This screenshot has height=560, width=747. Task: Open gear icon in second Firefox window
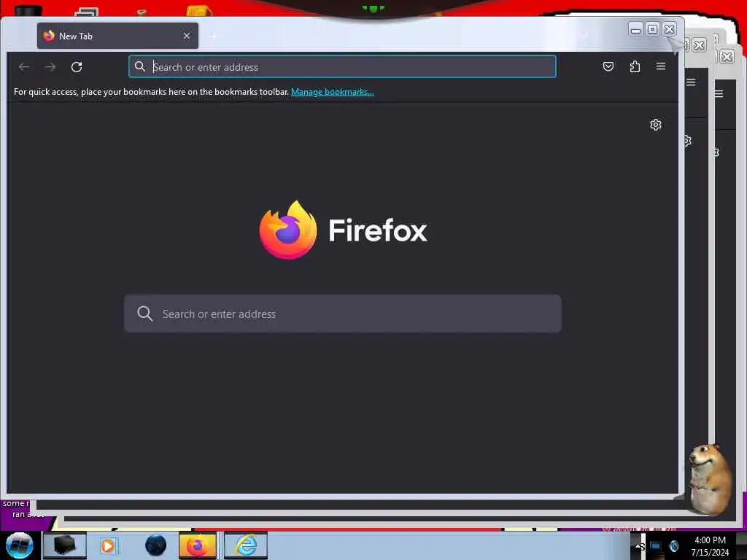tap(688, 141)
